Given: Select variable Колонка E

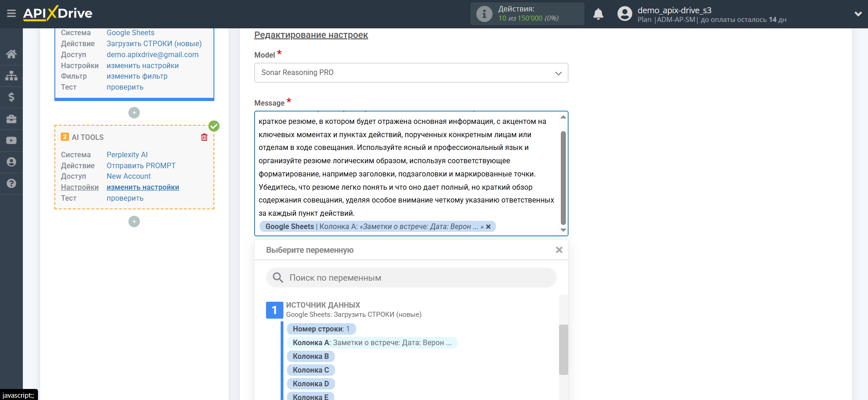Looking at the screenshot, I should [x=311, y=396].
